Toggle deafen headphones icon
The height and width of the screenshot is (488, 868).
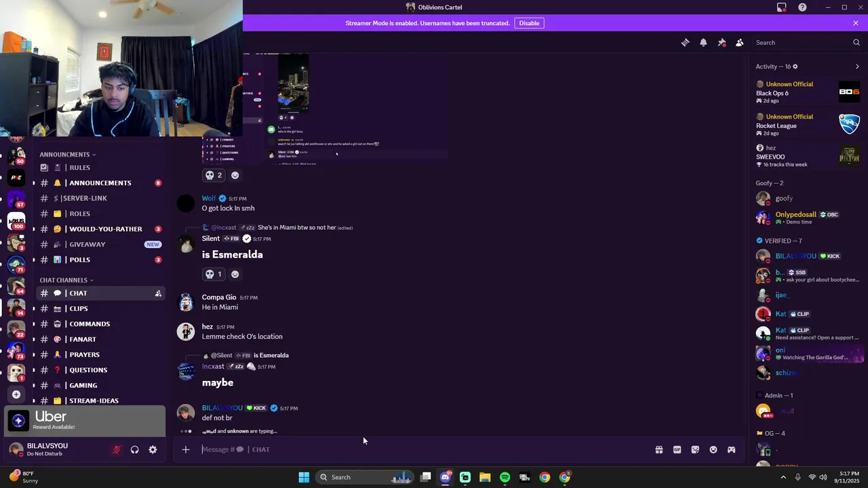(x=134, y=449)
